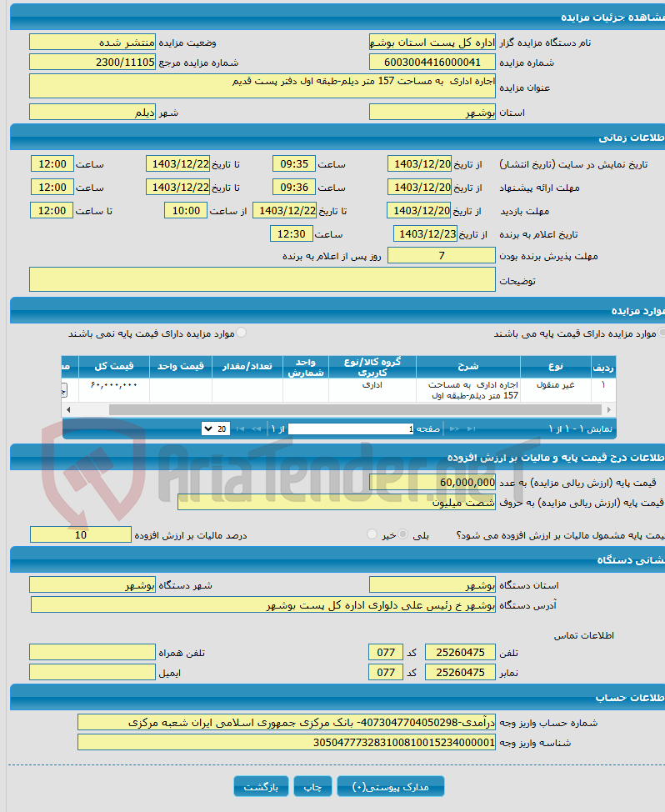
Task: Click the horizontal scrollbar of items table
Action: point(355,409)
